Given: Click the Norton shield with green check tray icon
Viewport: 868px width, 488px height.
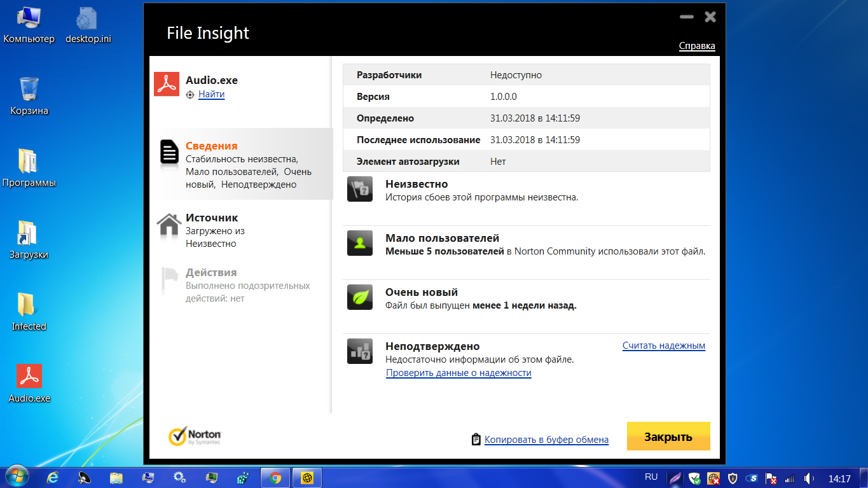Looking at the screenshot, I should tap(694, 478).
